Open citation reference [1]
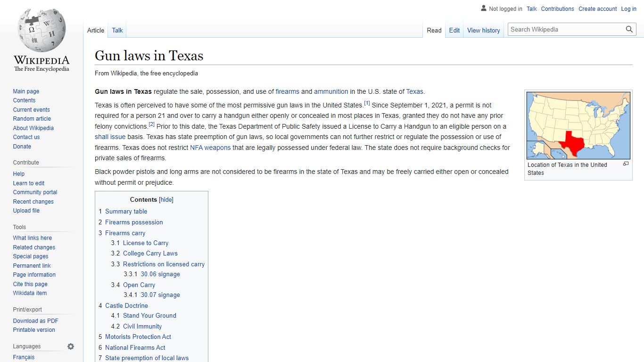This screenshot has width=644, height=362. tap(367, 103)
